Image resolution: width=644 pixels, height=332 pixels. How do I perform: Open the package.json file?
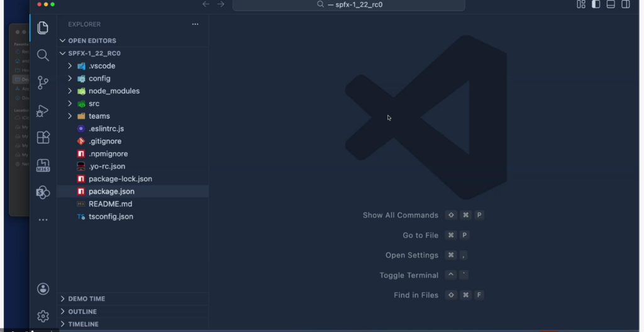point(133,192)
